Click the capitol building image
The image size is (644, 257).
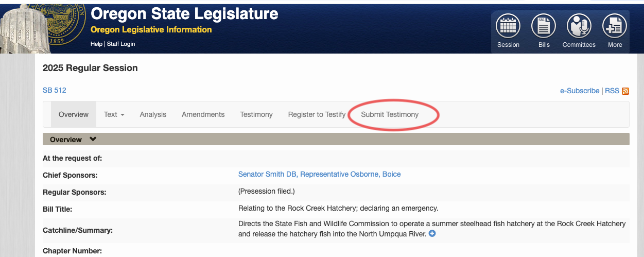point(23,28)
